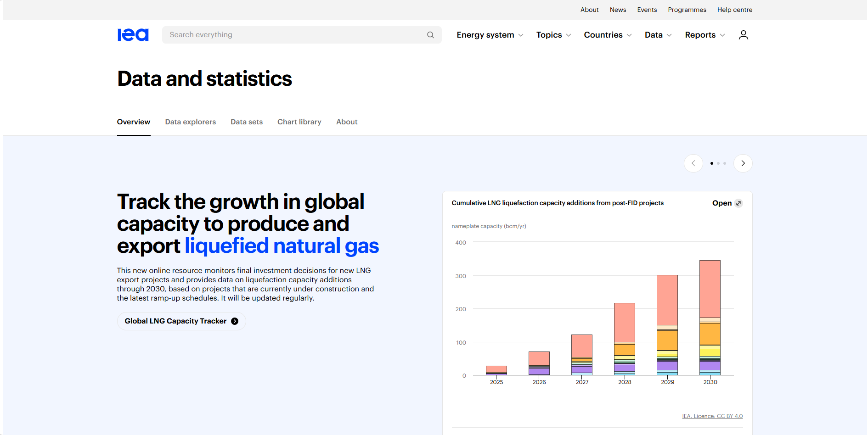Viewport: 868px width, 435px height.
Task: Click the chart title Cumulative LNG liquefaction
Action: tap(558, 203)
